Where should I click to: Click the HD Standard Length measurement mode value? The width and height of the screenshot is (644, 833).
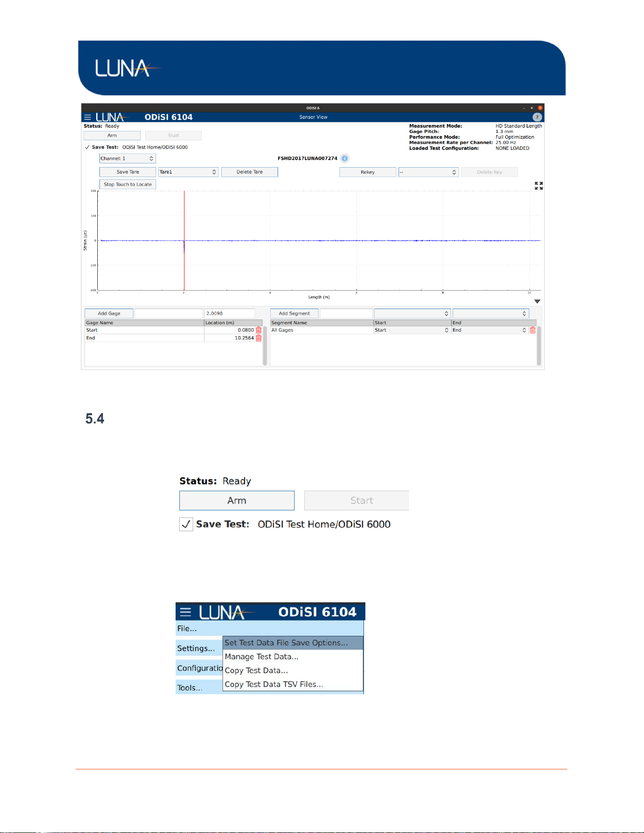[519, 126]
